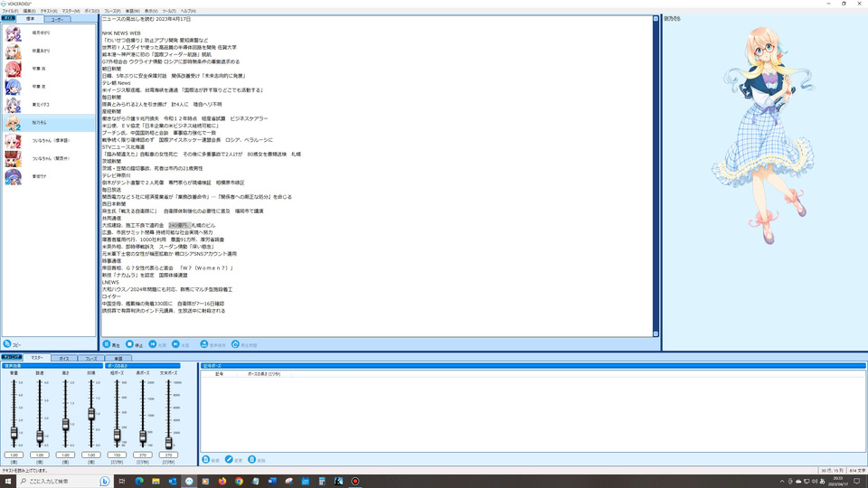
Task: Click the 話速 speed slider handle
Action: tap(40, 436)
